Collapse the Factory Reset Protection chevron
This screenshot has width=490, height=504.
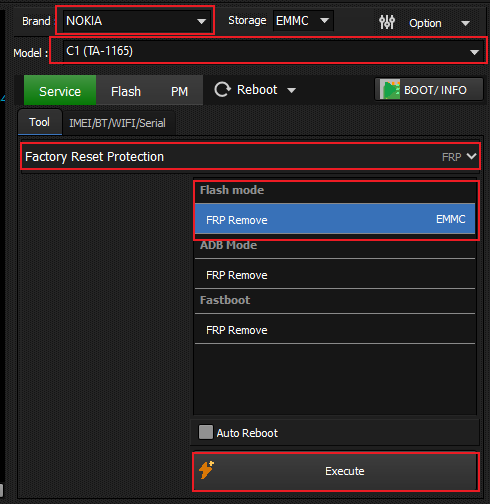(471, 156)
